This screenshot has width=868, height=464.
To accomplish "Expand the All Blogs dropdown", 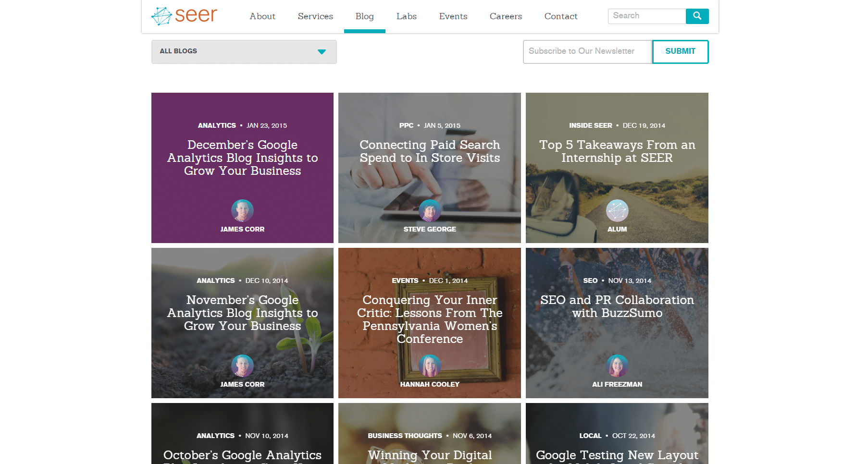I will (244, 51).
